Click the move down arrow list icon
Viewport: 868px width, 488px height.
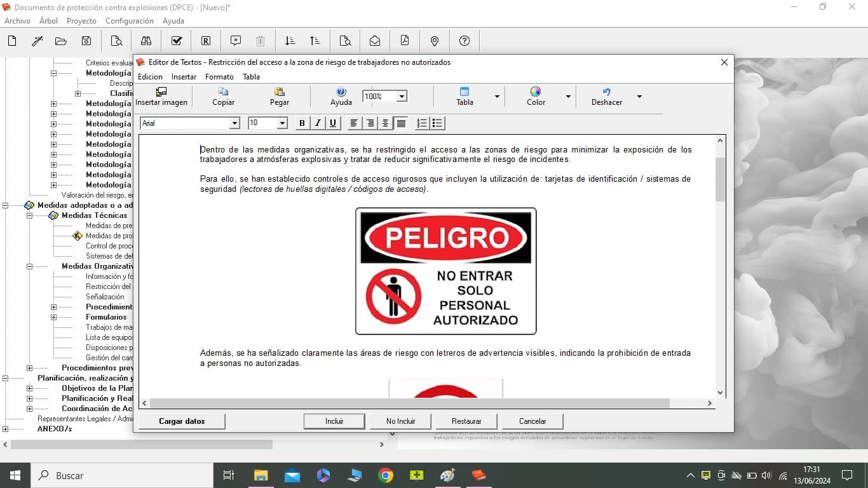pos(290,41)
